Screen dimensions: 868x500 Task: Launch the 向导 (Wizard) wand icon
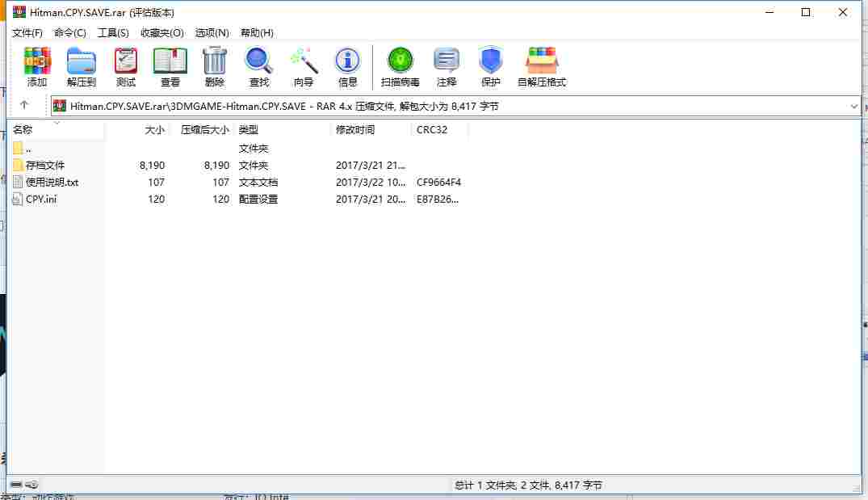click(304, 61)
